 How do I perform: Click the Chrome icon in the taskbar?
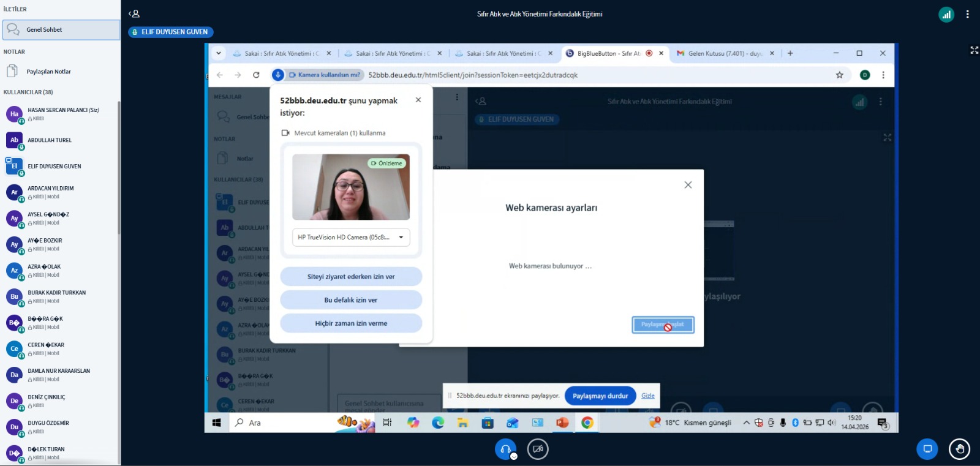pos(587,423)
